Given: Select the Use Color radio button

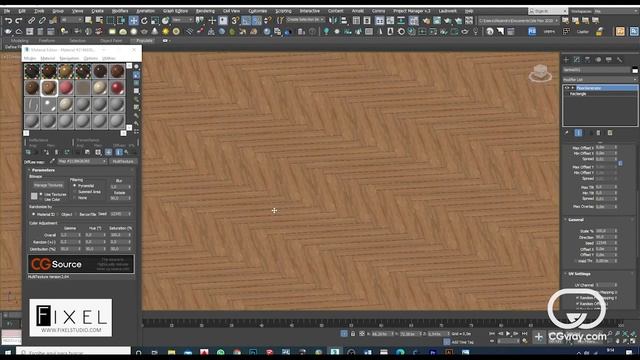Looking at the screenshot, I should 41,200.
